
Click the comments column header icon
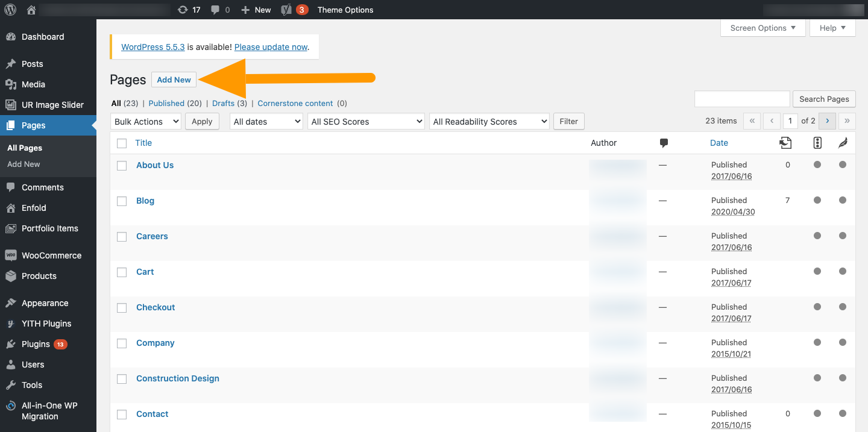pos(664,143)
